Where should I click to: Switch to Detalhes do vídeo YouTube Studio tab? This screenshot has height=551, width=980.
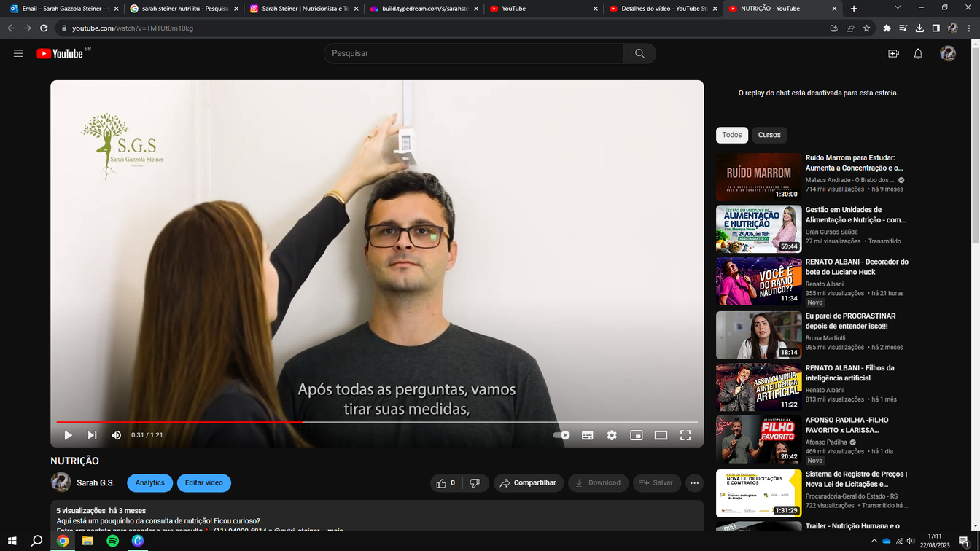(x=663, y=9)
